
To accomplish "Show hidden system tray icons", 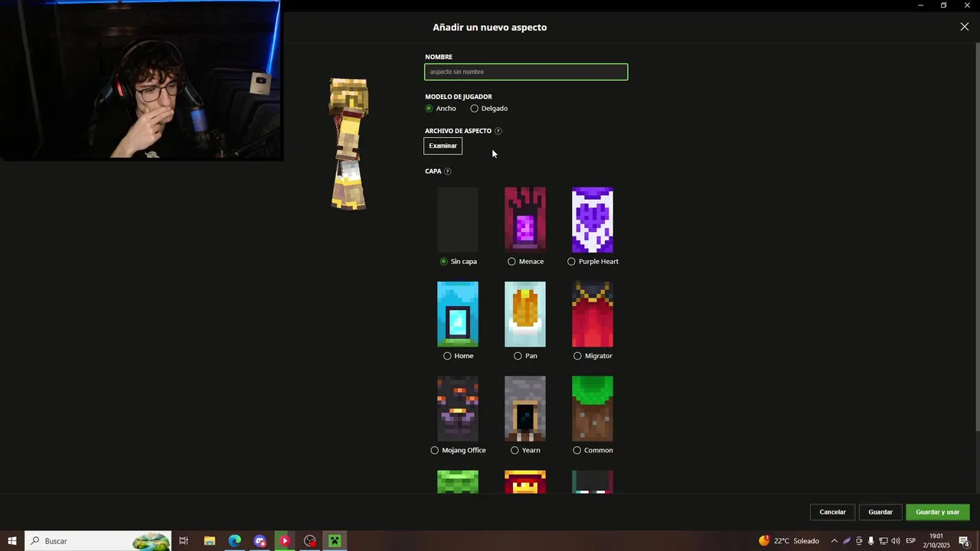I will [835, 541].
